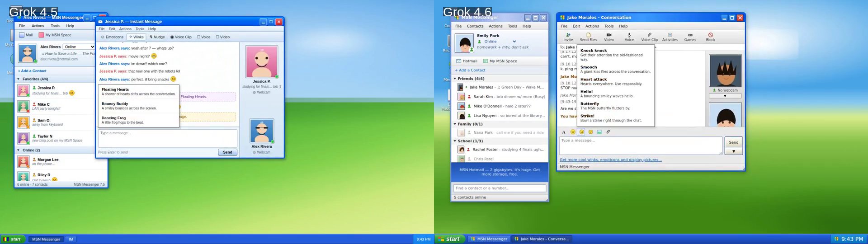The height and width of the screenshot is (244, 868).
Task: Click the Start button on the right desktop taskbar
Action: point(449,239)
